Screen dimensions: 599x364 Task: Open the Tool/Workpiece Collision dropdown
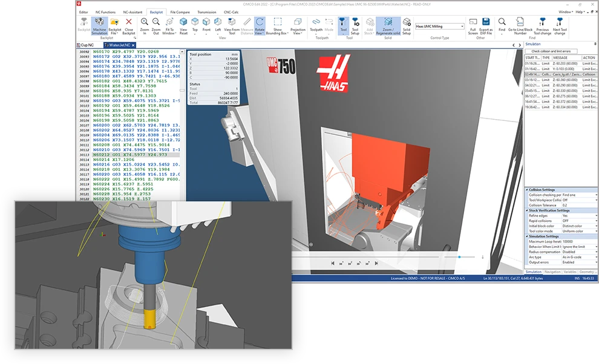(579, 200)
